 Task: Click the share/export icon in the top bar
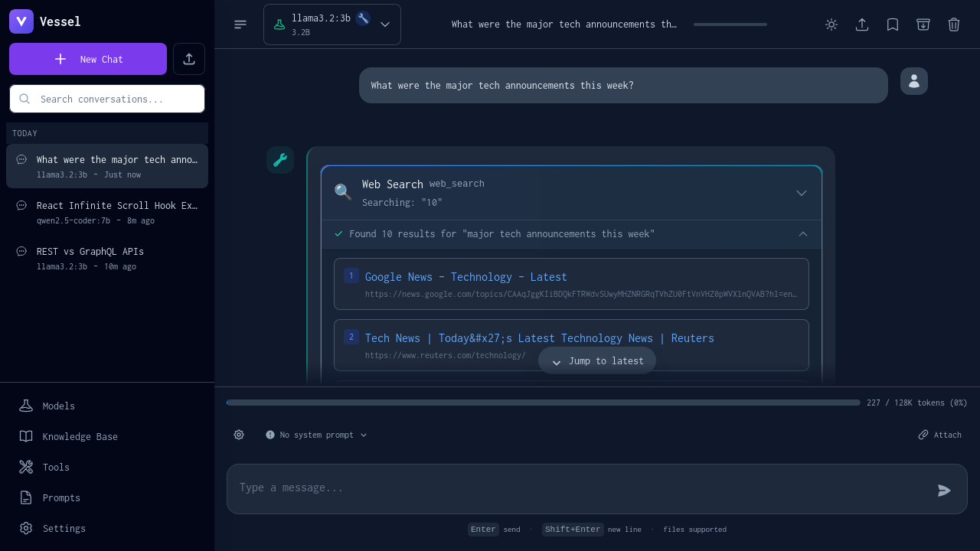tap(862, 24)
